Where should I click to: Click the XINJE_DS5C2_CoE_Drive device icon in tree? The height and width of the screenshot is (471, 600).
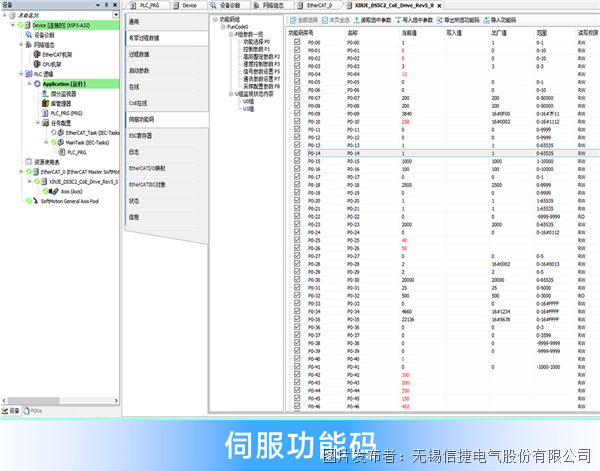click(x=44, y=181)
